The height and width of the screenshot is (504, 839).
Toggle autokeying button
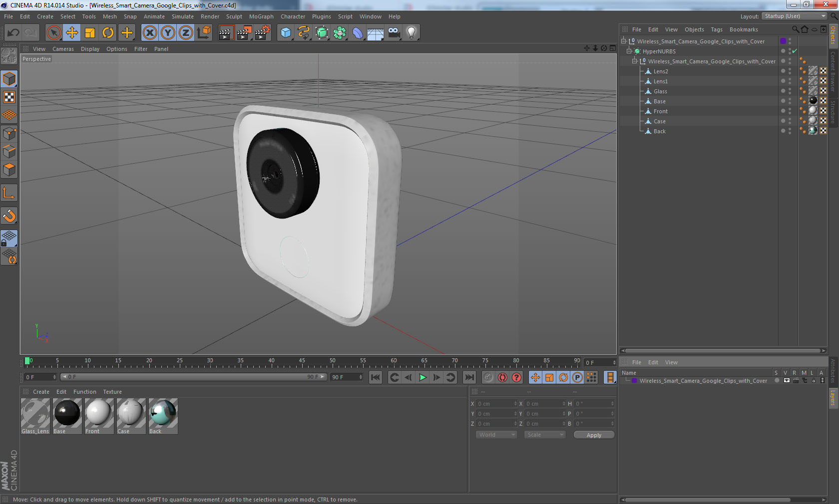(x=502, y=377)
